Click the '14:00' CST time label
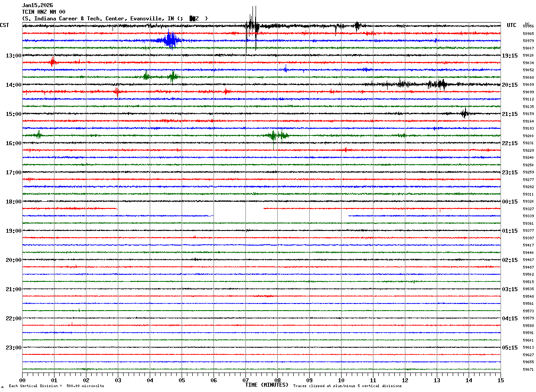The height and width of the screenshot is (392, 536). click(x=13, y=85)
